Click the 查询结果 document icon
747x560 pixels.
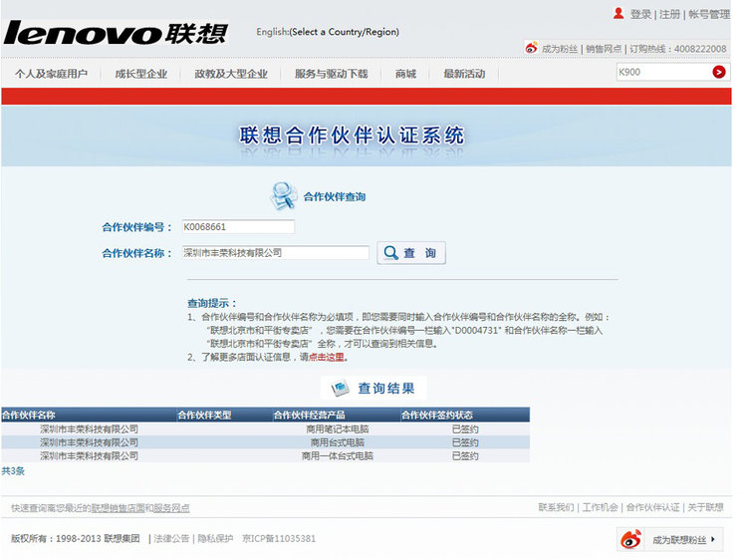341,388
